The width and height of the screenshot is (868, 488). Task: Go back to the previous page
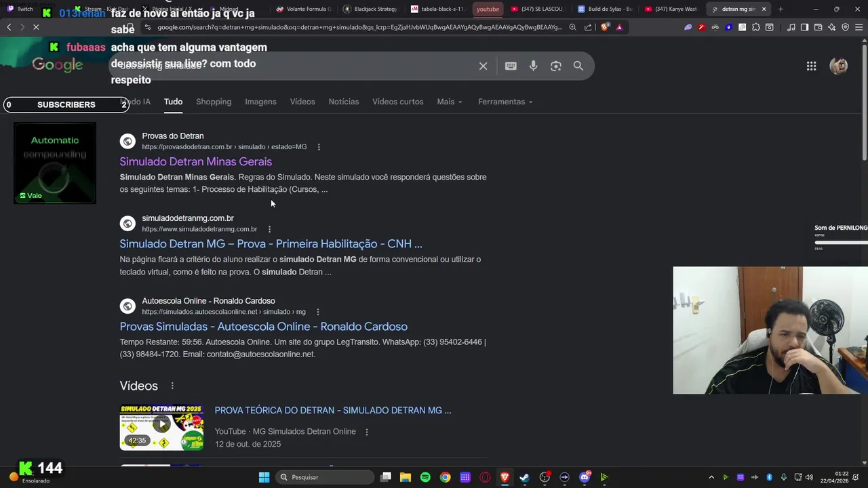pyautogui.click(x=9, y=27)
